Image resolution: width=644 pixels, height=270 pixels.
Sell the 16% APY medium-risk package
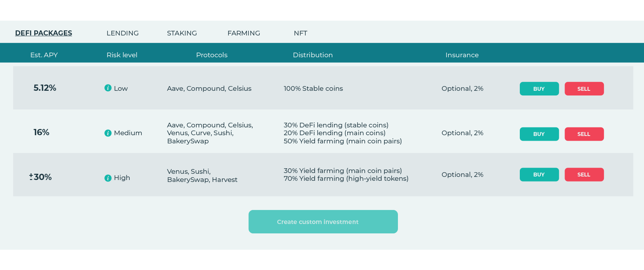point(584,134)
